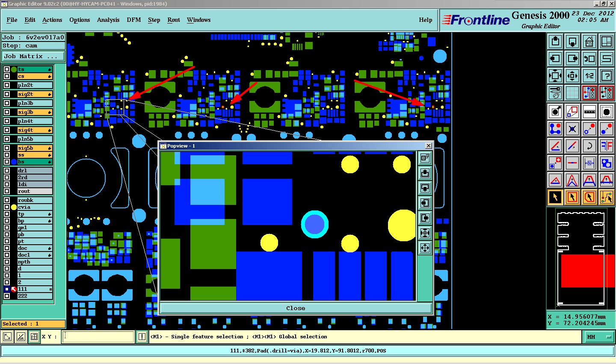Select the npth layer name
The image size is (616, 364).
click(x=35, y=262)
